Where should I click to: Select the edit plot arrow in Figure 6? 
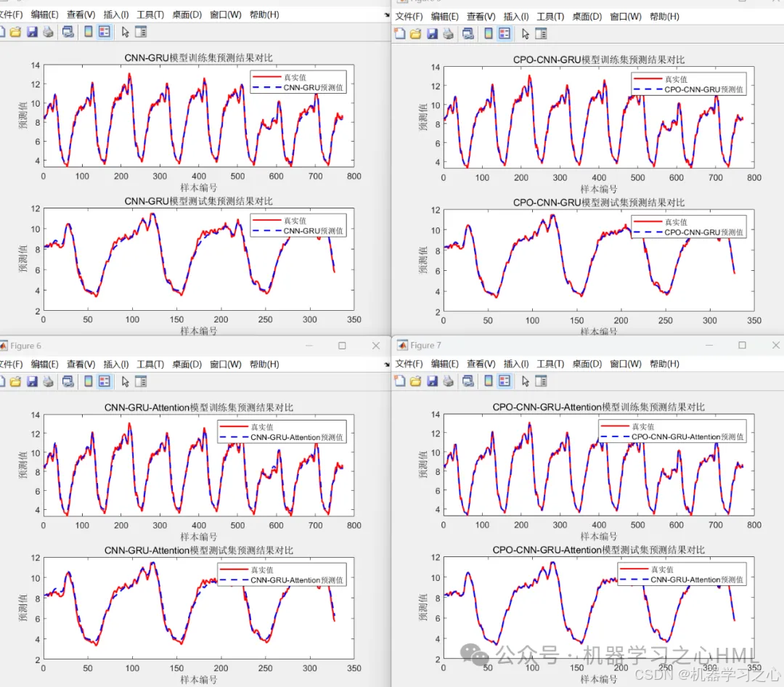125,382
